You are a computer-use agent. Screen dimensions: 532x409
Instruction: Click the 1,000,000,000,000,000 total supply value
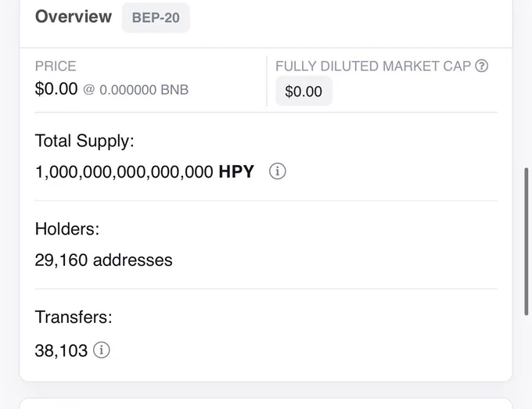tap(124, 171)
